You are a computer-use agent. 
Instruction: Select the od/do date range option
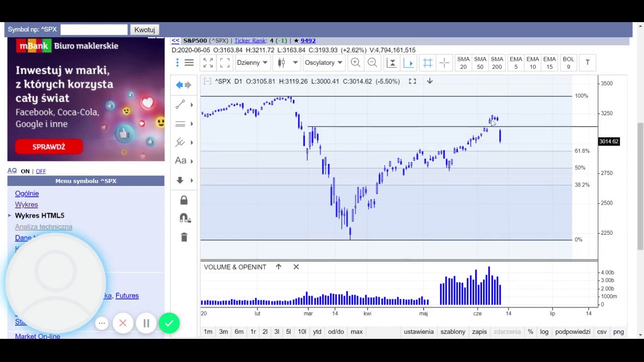coord(336,331)
